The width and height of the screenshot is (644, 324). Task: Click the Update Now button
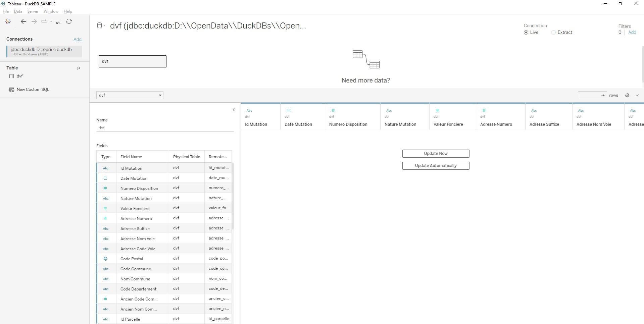[x=436, y=154]
